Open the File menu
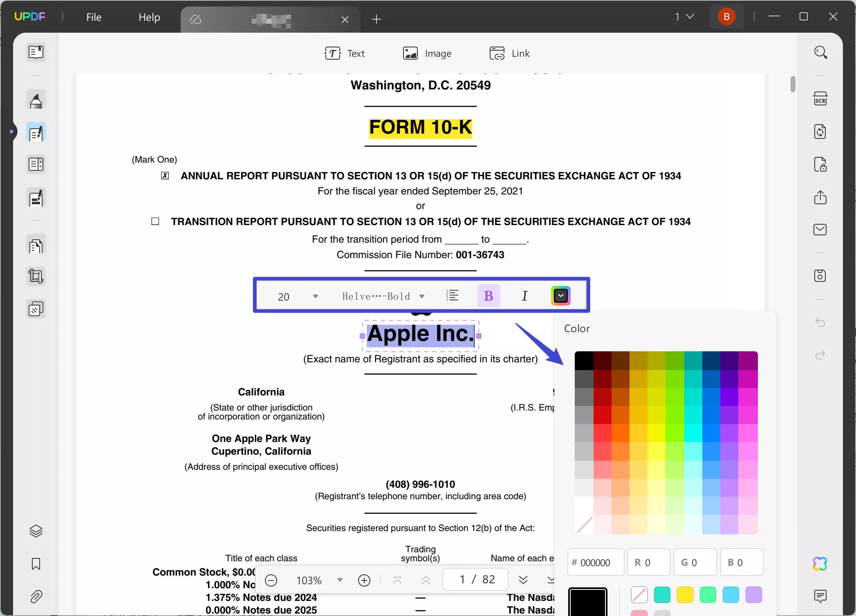 coord(94,17)
